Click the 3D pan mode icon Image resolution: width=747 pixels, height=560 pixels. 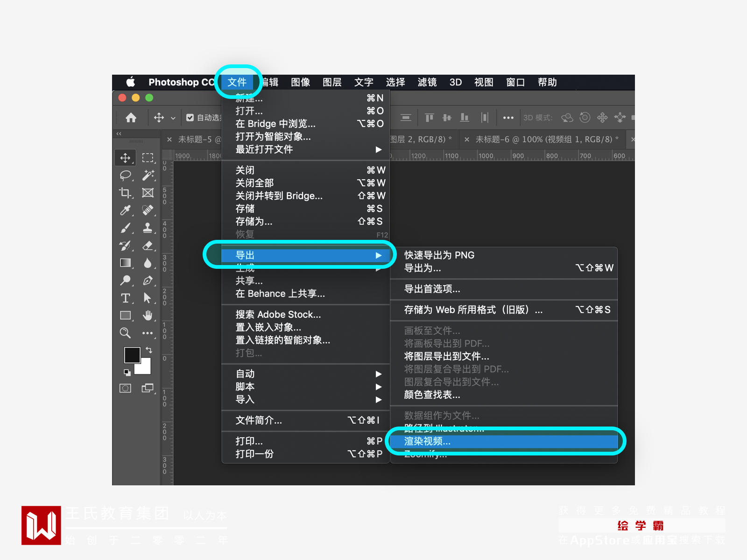(602, 118)
